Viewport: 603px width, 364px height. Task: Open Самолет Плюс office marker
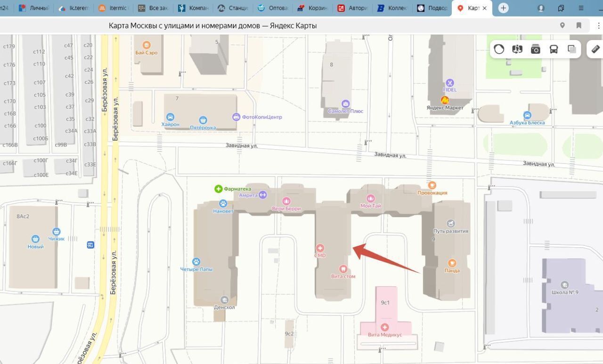pos(346,104)
